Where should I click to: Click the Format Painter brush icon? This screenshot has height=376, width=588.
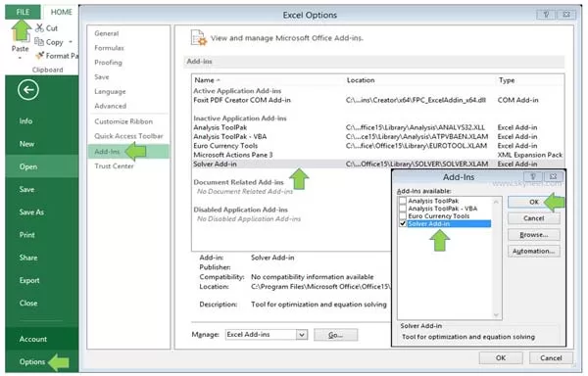[x=39, y=56]
